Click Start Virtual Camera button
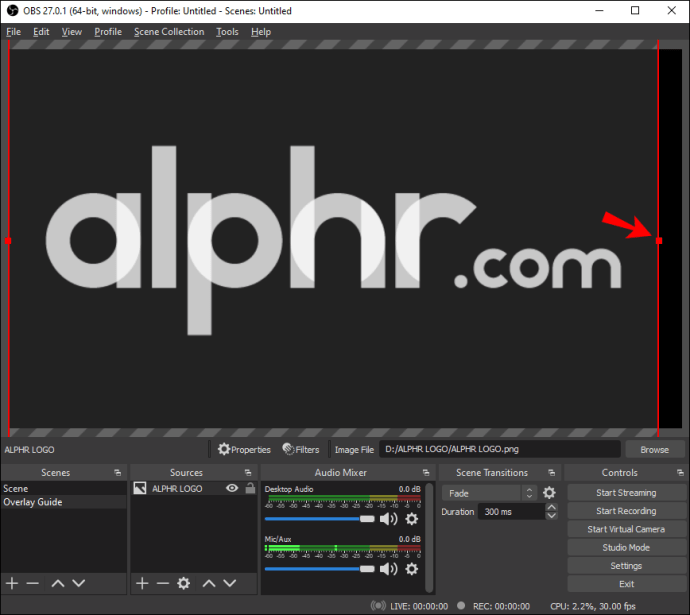The height and width of the screenshot is (615, 690). [x=626, y=529]
